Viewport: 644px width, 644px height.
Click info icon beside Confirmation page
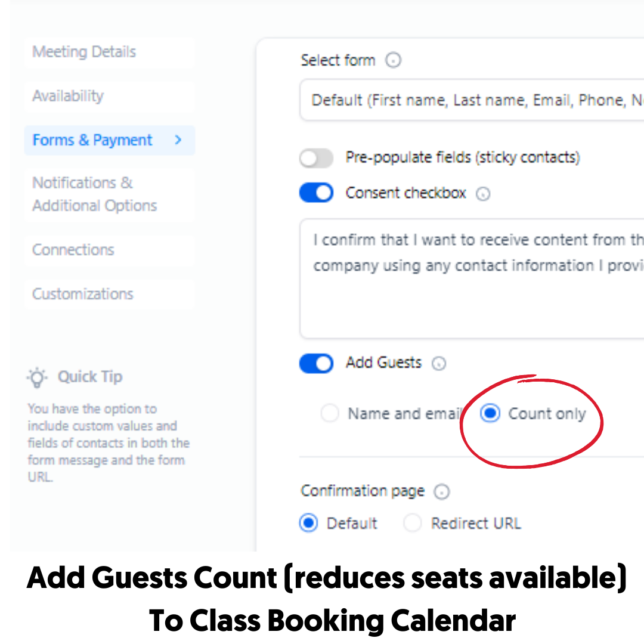(x=442, y=491)
